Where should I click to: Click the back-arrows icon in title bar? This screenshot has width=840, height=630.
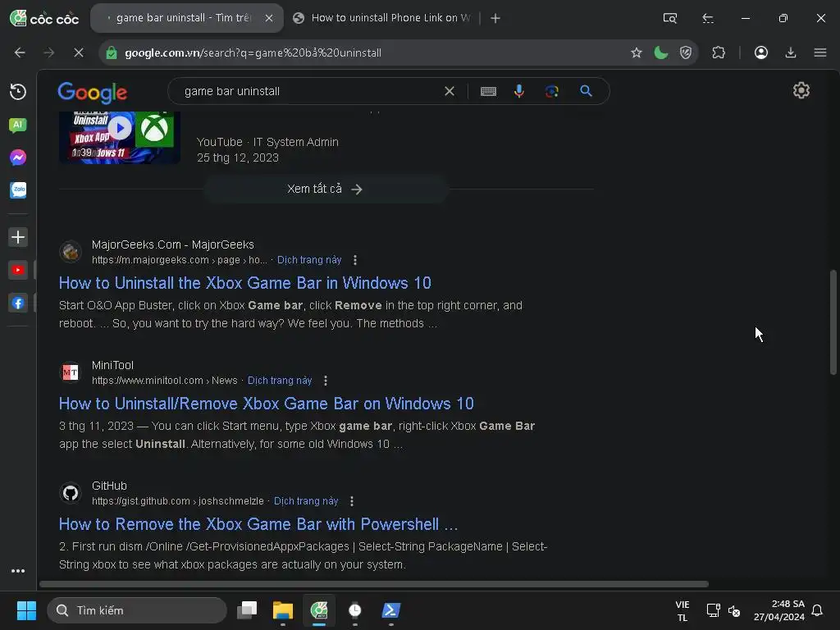708,18
